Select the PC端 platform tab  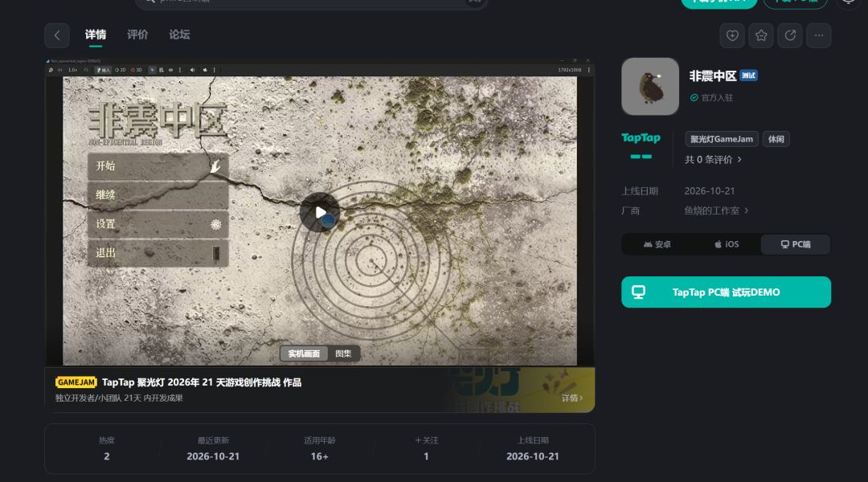coord(796,244)
